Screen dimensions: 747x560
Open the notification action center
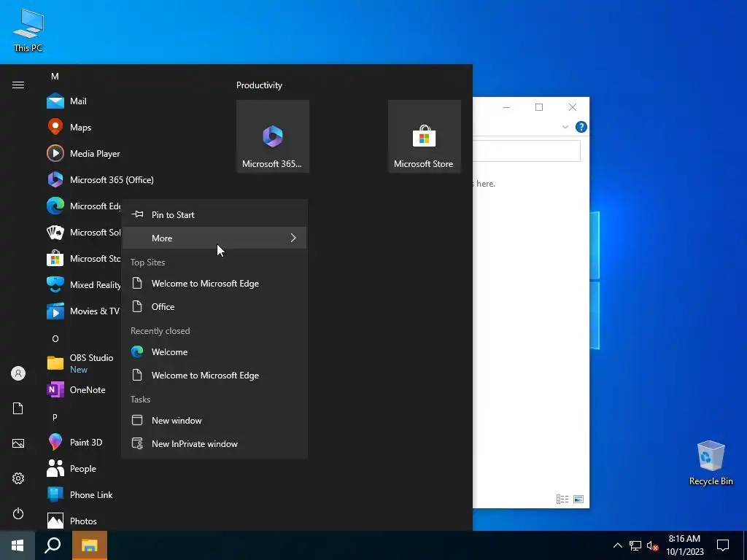(x=723, y=545)
